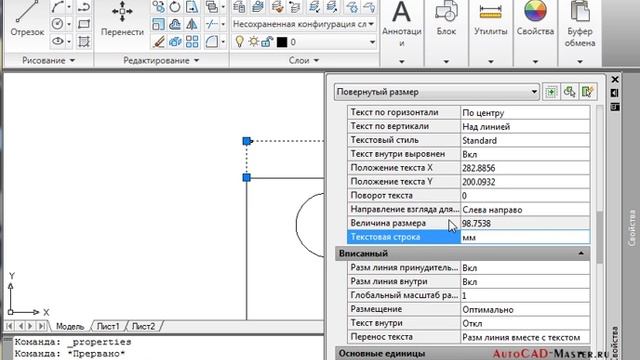The image size is (640, 360).
Task: Open the layer properties manager icon
Action: (x=240, y=7)
